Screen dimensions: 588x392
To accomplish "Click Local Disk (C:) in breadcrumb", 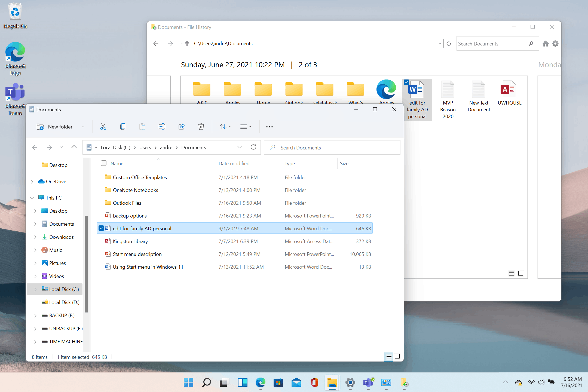I will coord(115,147).
